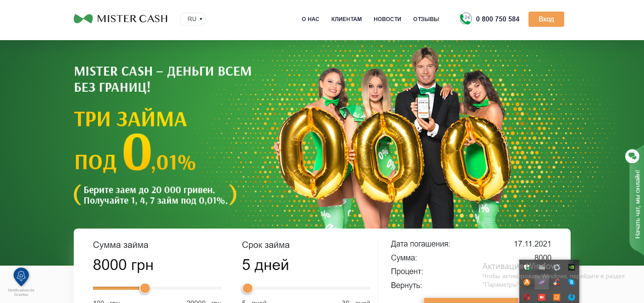Open CCleaner from the tray popup

pyautogui.click(x=557, y=282)
